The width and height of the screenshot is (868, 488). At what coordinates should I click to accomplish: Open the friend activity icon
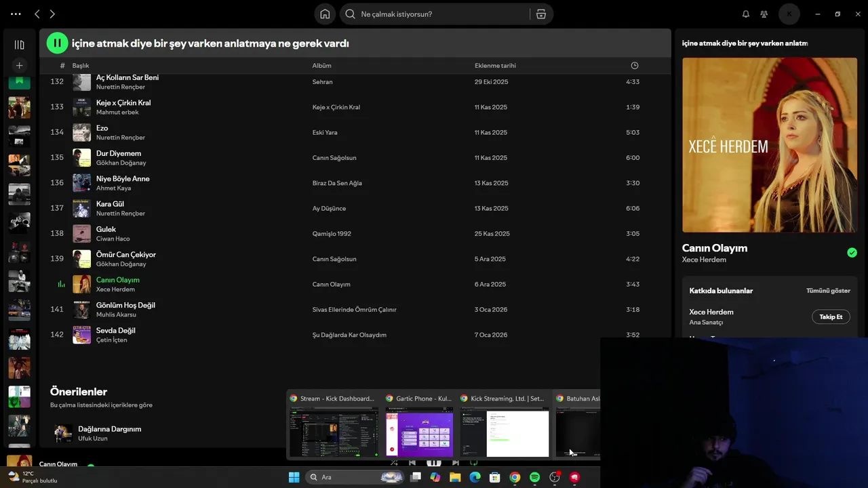tap(764, 14)
